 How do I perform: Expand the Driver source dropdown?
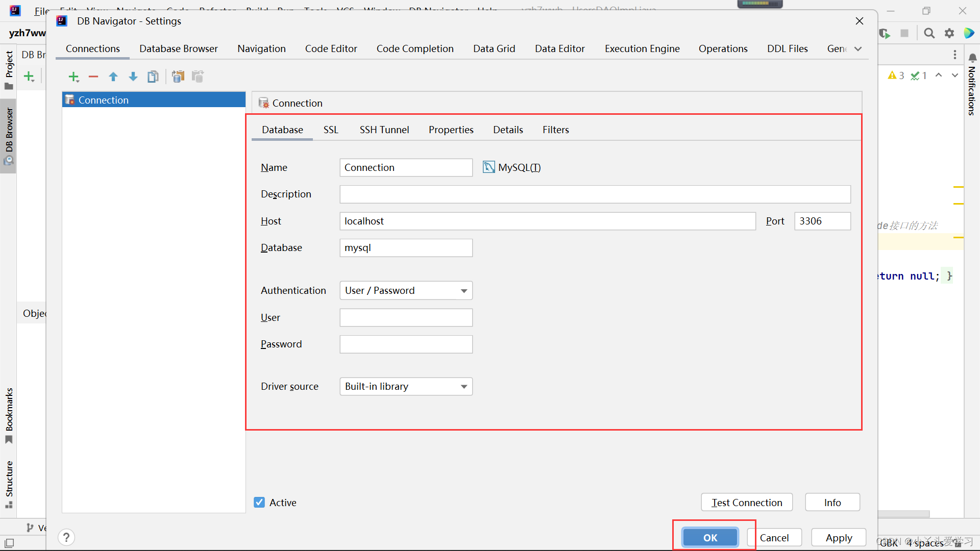(463, 386)
